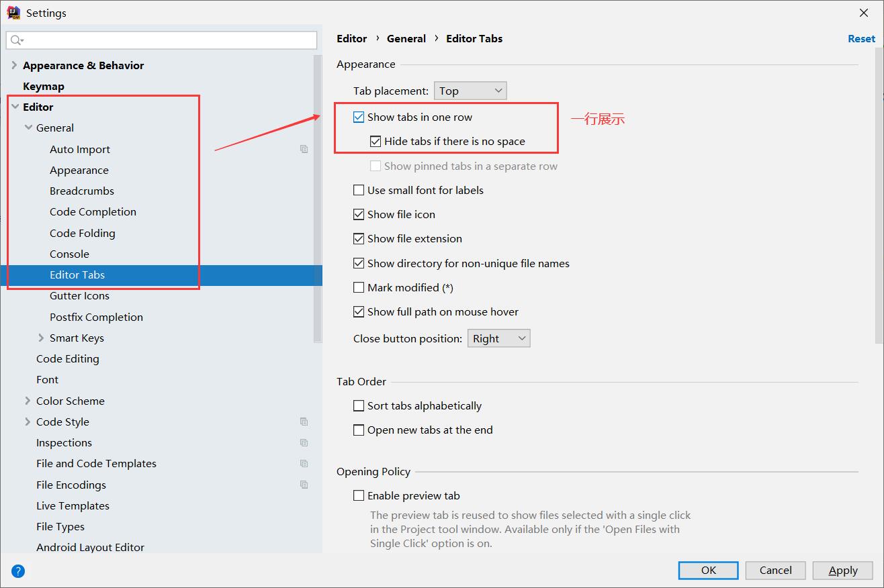
Task: Enable Use small font for labels
Action: pyautogui.click(x=359, y=190)
